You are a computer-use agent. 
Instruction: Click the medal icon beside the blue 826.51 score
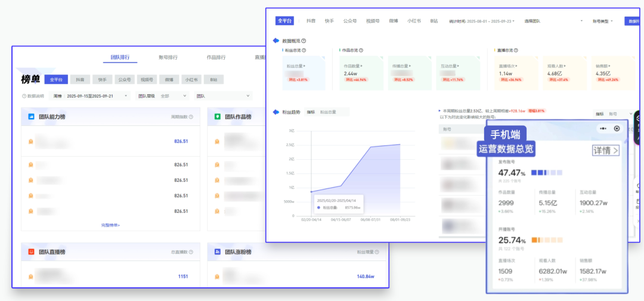30,141
